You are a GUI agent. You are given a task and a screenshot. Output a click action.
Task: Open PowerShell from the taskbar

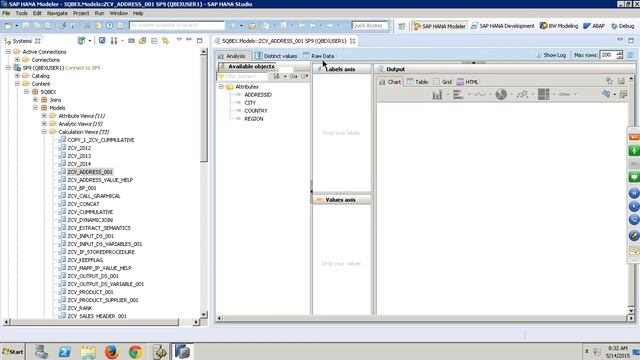pos(64,351)
